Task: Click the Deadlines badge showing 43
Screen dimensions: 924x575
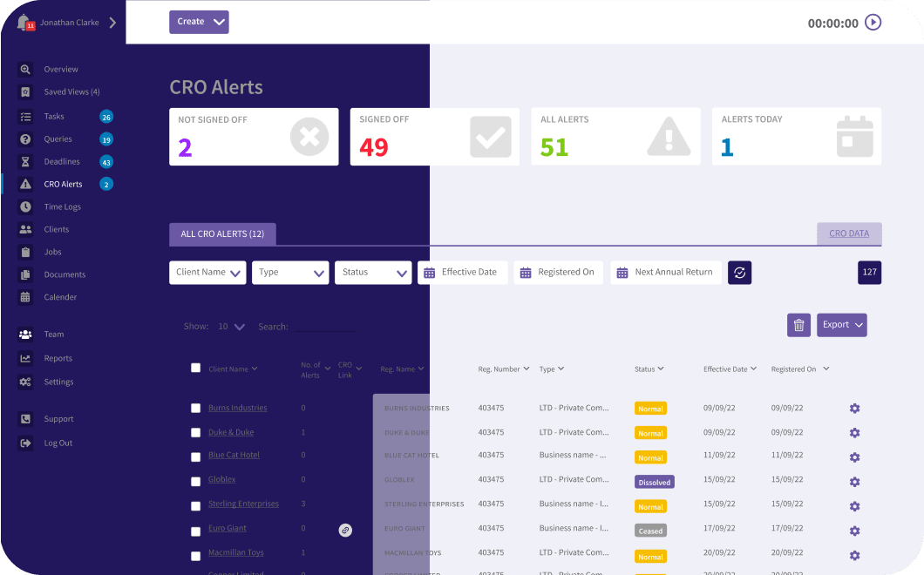Action: [106, 162]
